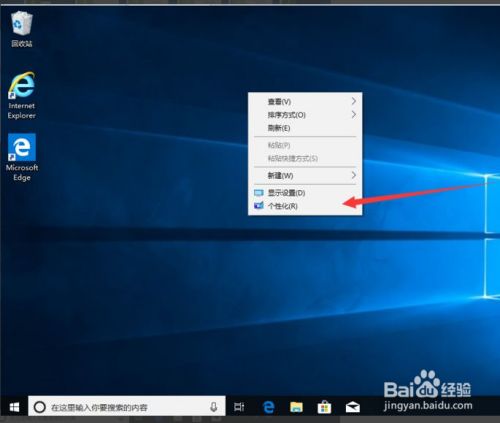
Task: Choose 新建(W) in the context menu
Action: pyautogui.click(x=305, y=175)
